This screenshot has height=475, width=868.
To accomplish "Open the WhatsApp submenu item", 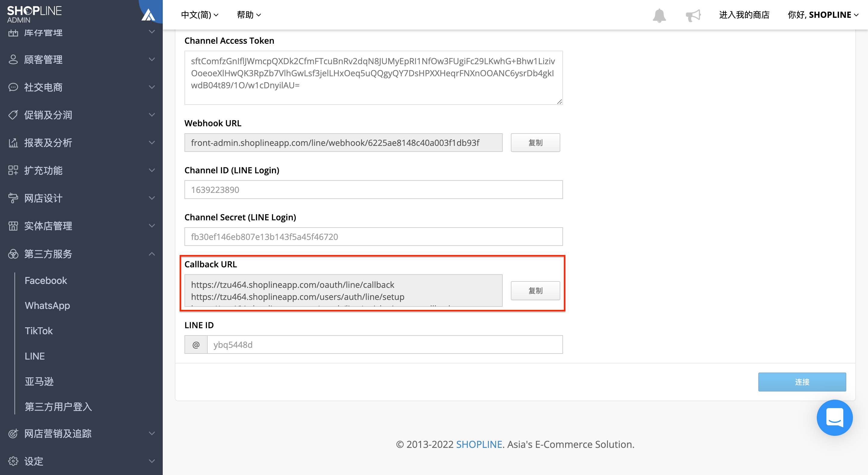I will 48,306.
